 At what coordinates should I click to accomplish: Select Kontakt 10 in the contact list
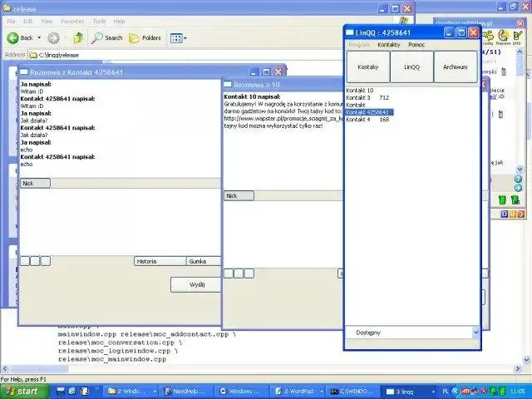click(360, 91)
